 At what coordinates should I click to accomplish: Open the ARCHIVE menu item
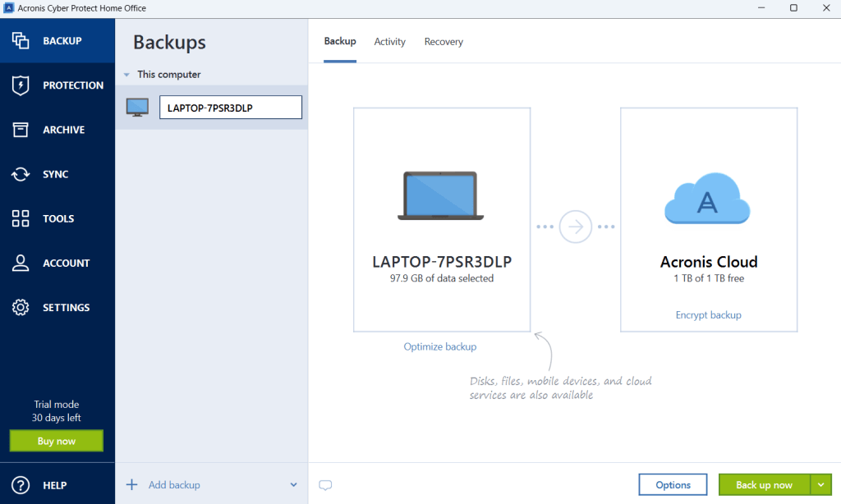tap(57, 130)
